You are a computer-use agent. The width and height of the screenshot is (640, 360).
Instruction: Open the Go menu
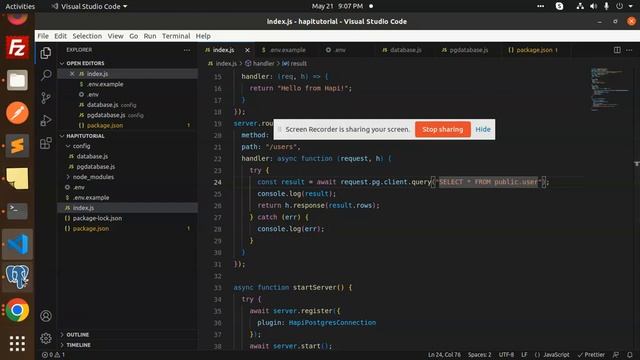point(133,36)
